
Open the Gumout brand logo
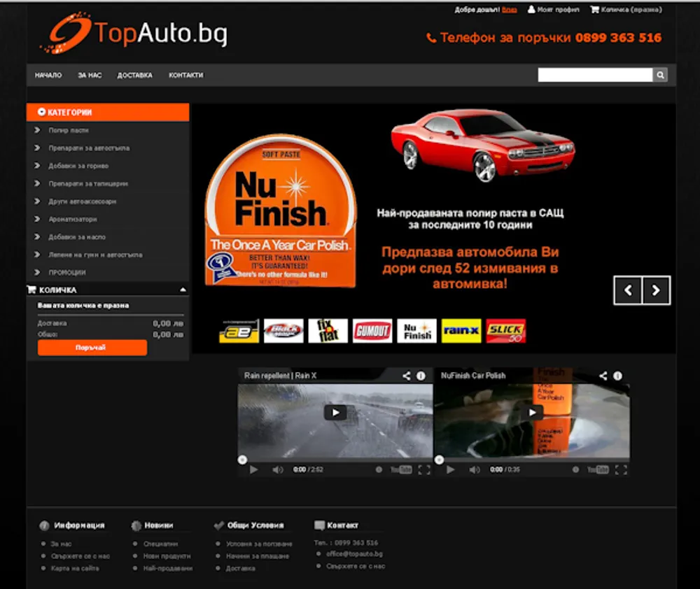372,331
